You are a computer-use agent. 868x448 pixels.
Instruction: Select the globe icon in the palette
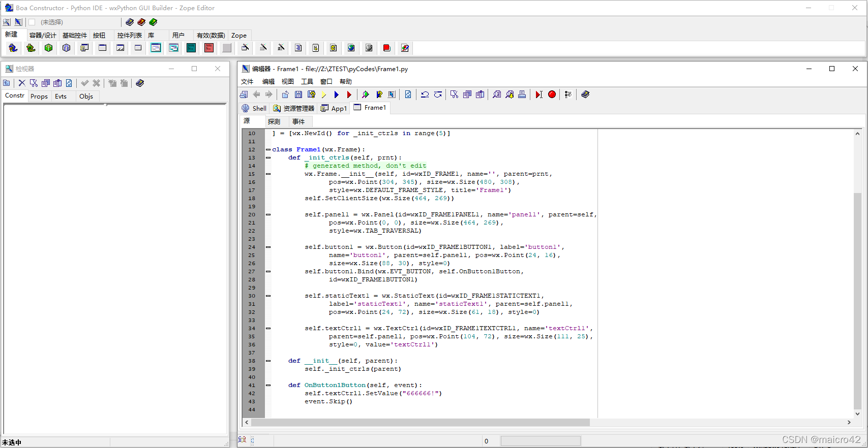(x=351, y=48)
